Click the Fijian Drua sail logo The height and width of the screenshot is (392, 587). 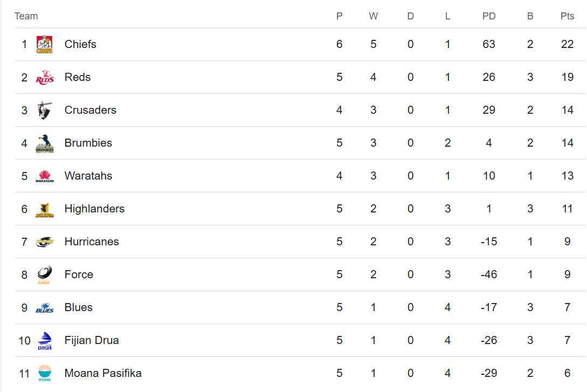44,341
